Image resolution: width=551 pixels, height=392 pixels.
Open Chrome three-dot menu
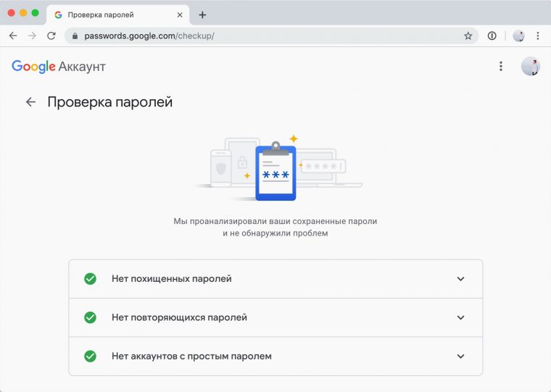click(538, 36)
